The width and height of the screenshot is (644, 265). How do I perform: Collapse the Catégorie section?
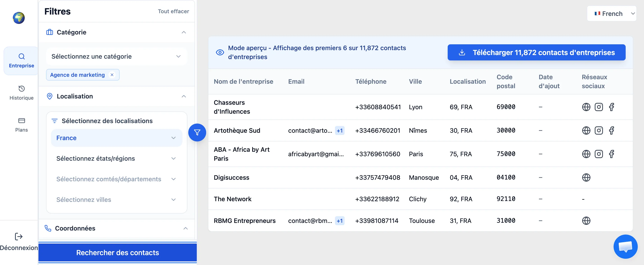(184, 32)
